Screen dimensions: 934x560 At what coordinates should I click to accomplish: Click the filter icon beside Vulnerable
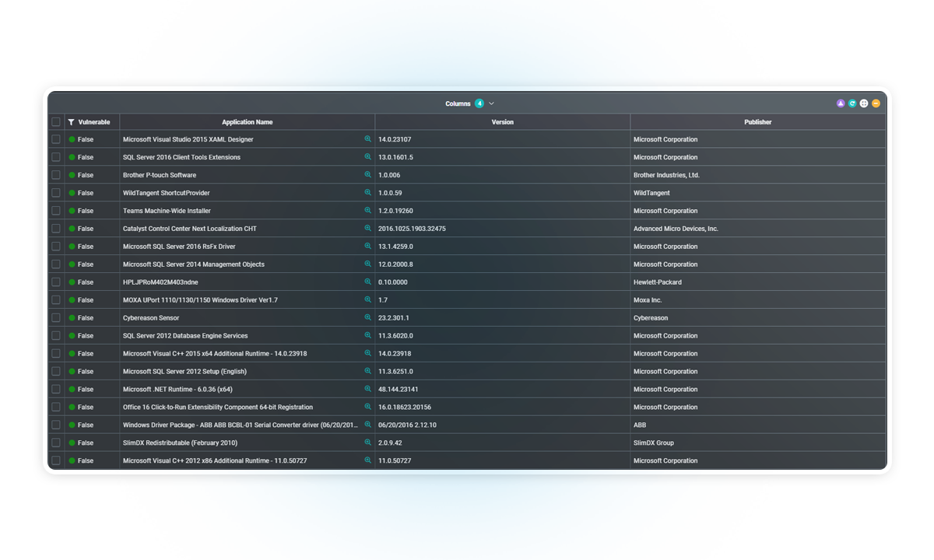pos(72,122)
